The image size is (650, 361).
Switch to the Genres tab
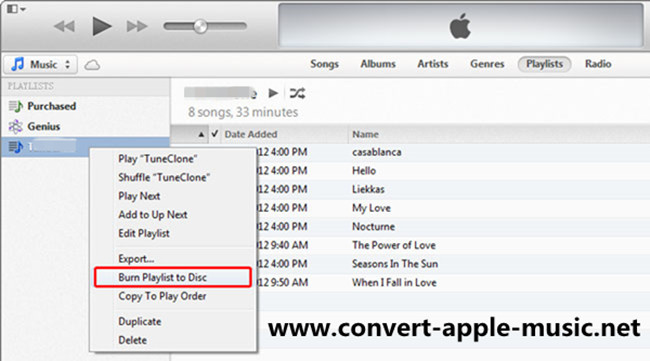487,64
